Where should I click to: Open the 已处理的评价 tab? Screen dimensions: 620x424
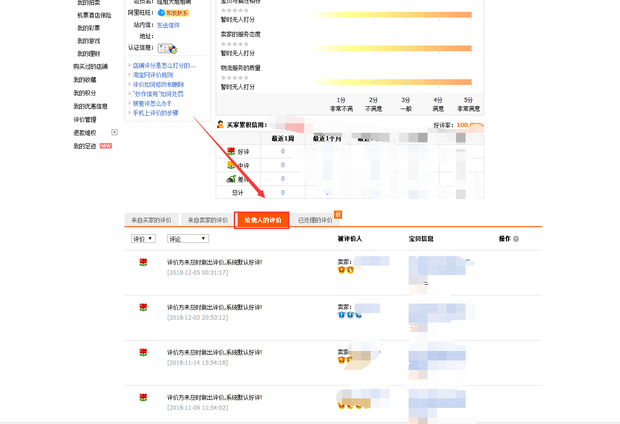(x=315, y=220)
